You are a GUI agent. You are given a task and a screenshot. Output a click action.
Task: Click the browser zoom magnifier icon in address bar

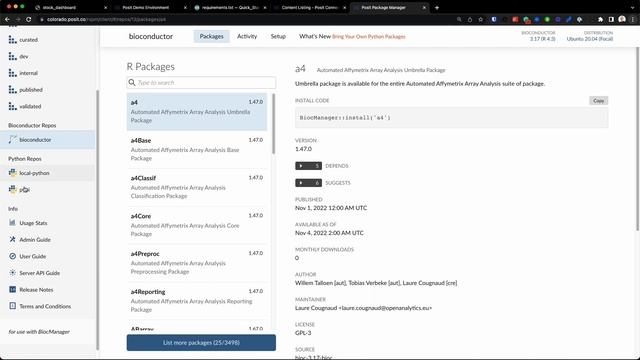coord(459,19)
